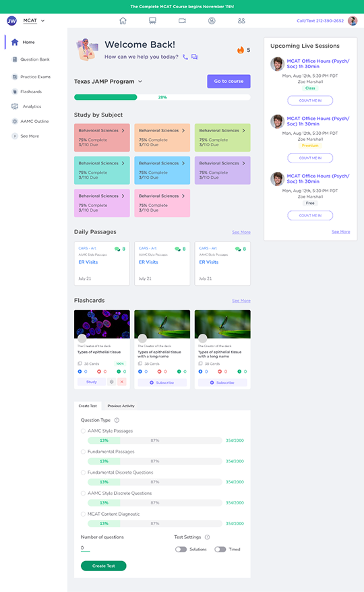Click the Analytics sidebar icon

[x=15, y=107]
